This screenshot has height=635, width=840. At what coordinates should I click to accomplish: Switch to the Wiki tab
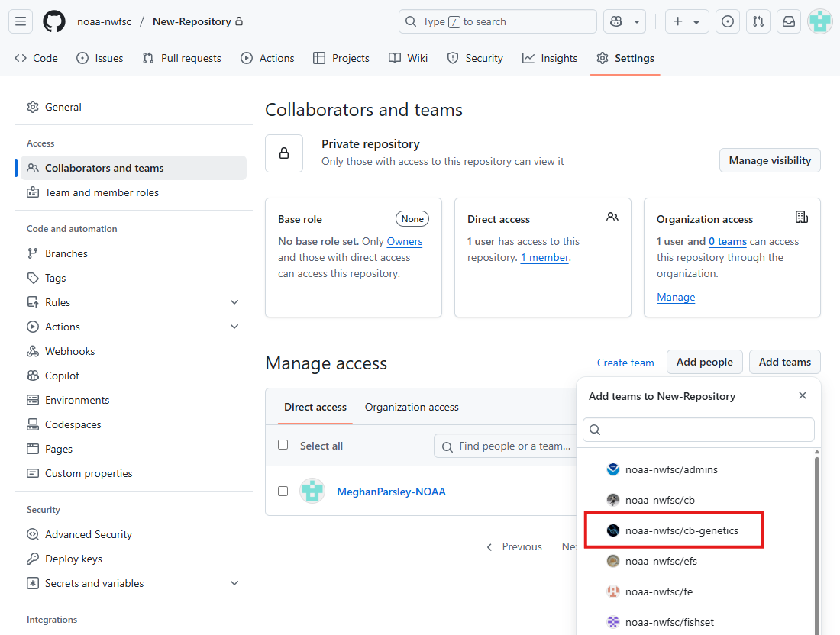tap(409, 58)
